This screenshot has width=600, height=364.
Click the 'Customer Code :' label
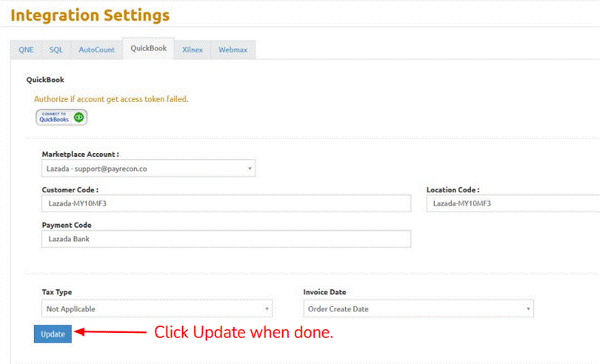(70, 189)
